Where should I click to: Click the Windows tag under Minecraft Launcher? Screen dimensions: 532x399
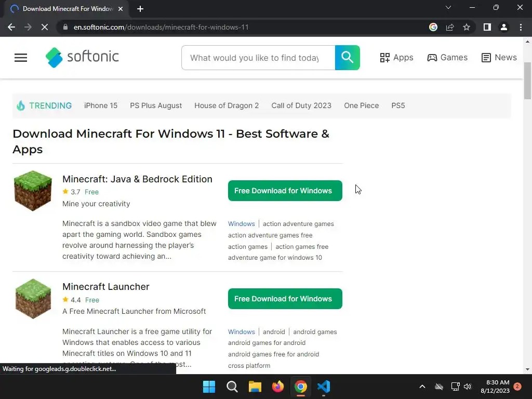click(x=241, y=332)
